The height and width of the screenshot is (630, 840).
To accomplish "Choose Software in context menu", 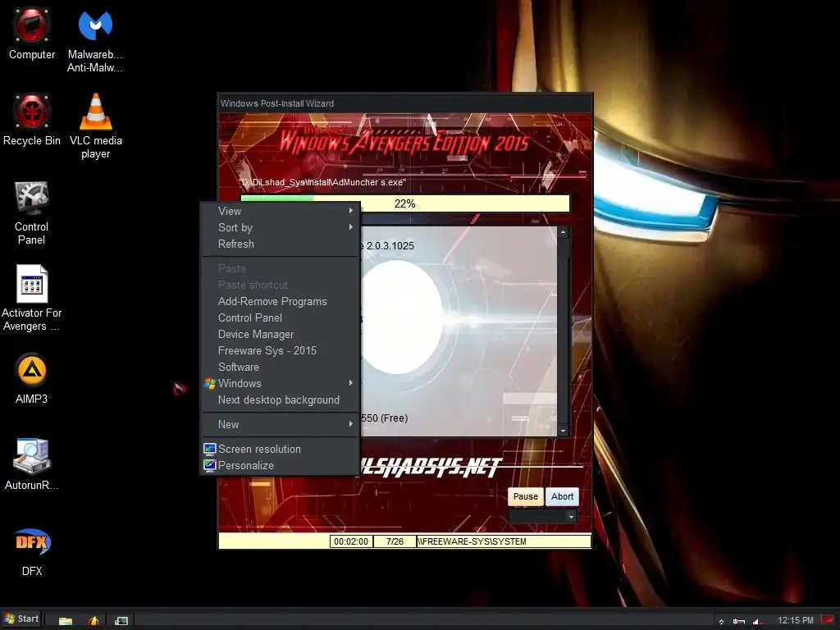I will (280, 367).
